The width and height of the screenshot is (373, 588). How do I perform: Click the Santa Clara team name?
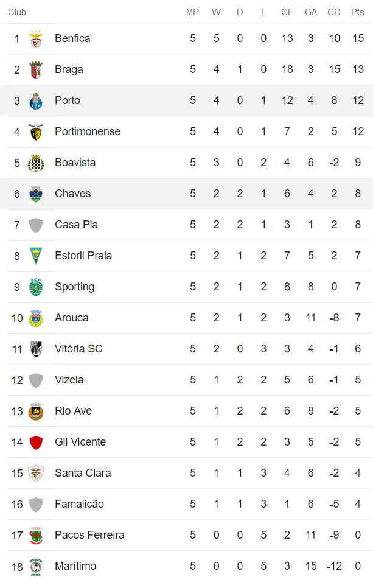pyautogui.click(x=83, y=473)
